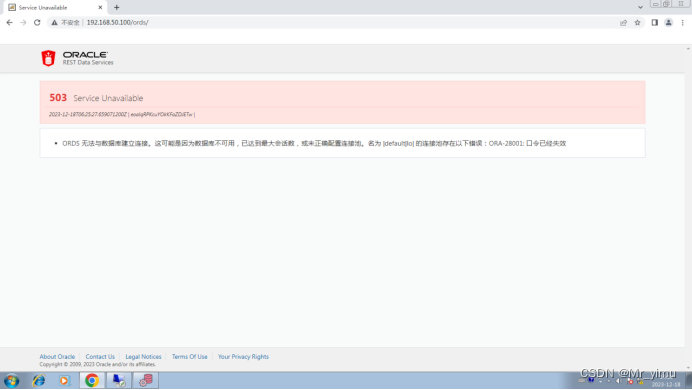Launch Internet Explorer from taskbar
The image size is (692, 390).
click(39, 380)
